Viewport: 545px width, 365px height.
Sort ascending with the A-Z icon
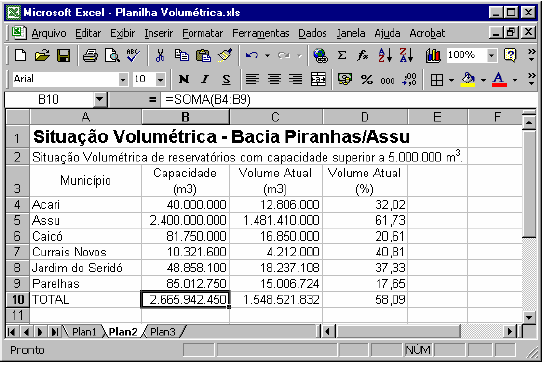pyautogui.click(x=385, y=55)
